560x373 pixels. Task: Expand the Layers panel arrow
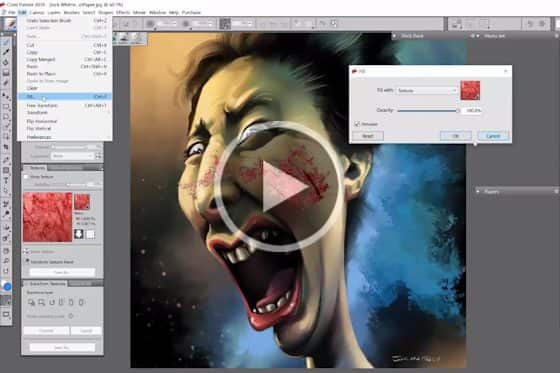pyautogui.click(x=478, y=192)
